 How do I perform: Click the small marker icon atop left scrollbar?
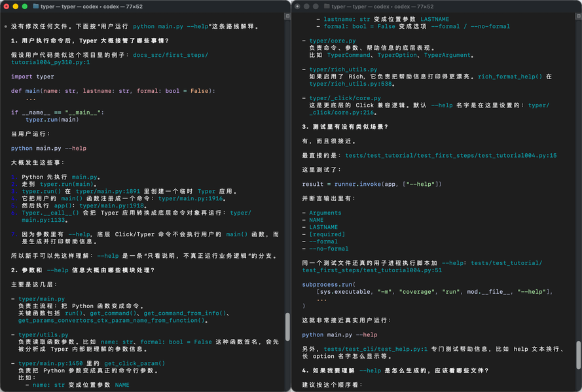(287, 16)
